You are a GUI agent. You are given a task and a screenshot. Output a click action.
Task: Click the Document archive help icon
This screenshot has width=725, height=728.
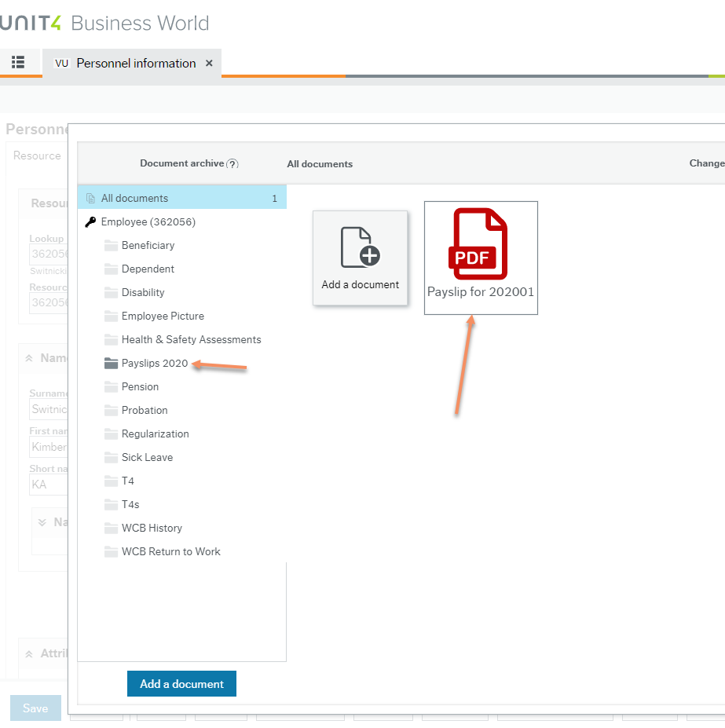point(232,164)
